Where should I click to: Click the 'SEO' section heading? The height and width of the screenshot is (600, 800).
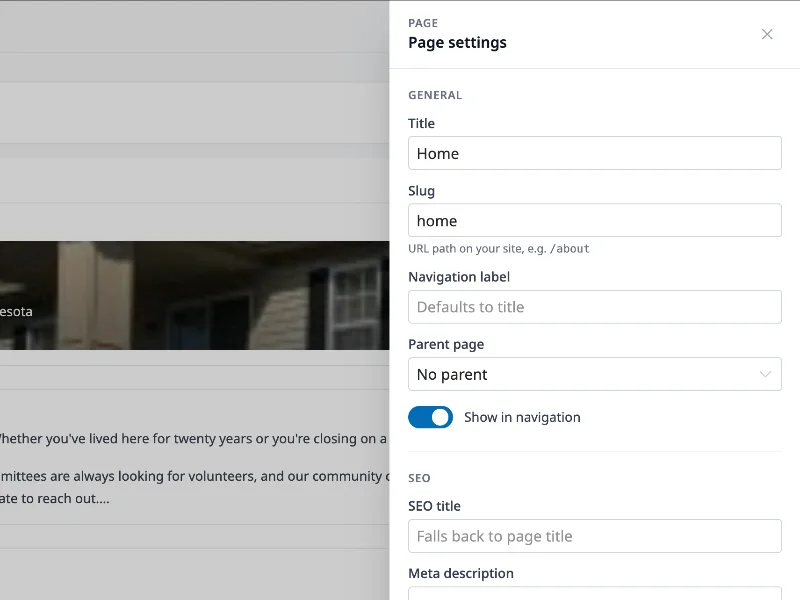point(419,478)
